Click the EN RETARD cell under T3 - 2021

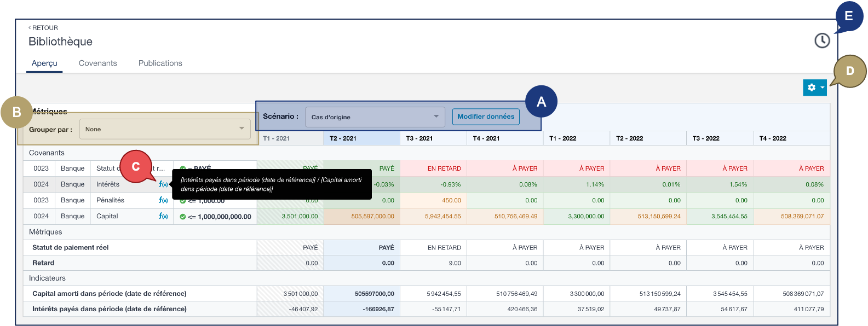(x=444, y=168)
